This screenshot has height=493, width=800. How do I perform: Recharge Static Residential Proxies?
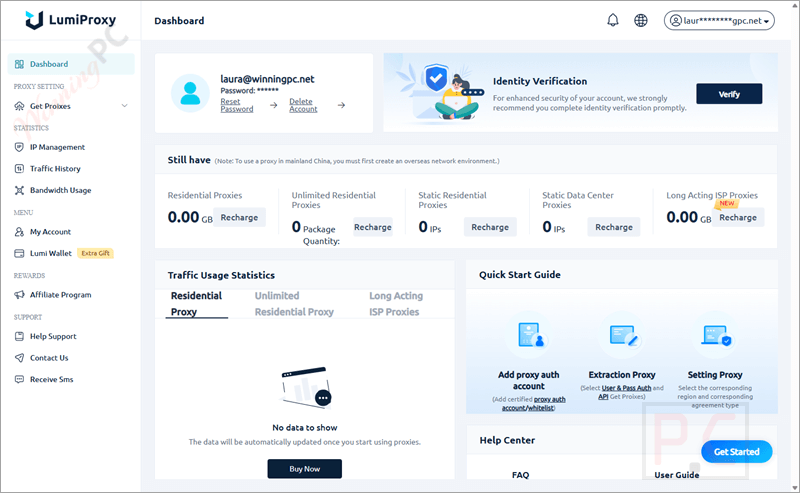490,227
